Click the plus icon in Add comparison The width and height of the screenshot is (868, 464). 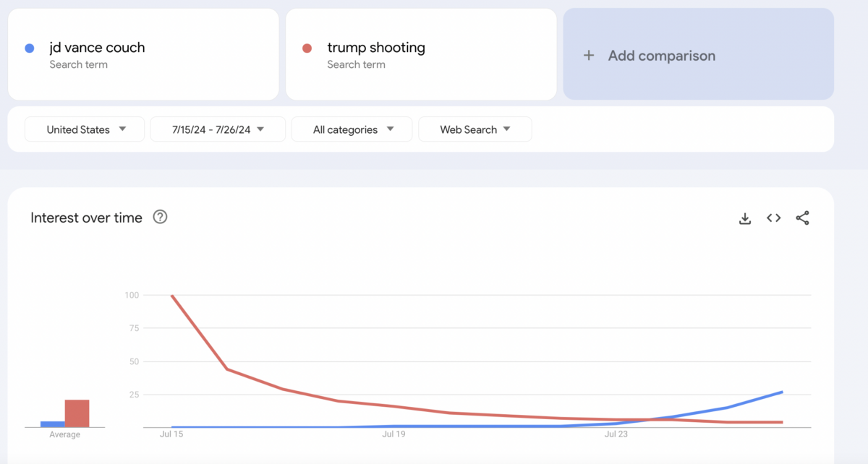(x=589, y=56)
